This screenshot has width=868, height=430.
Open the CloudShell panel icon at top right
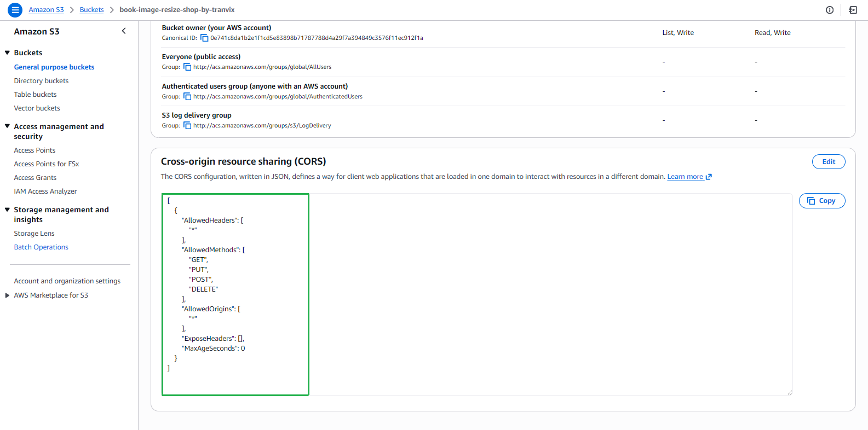(x=853, y=10)
